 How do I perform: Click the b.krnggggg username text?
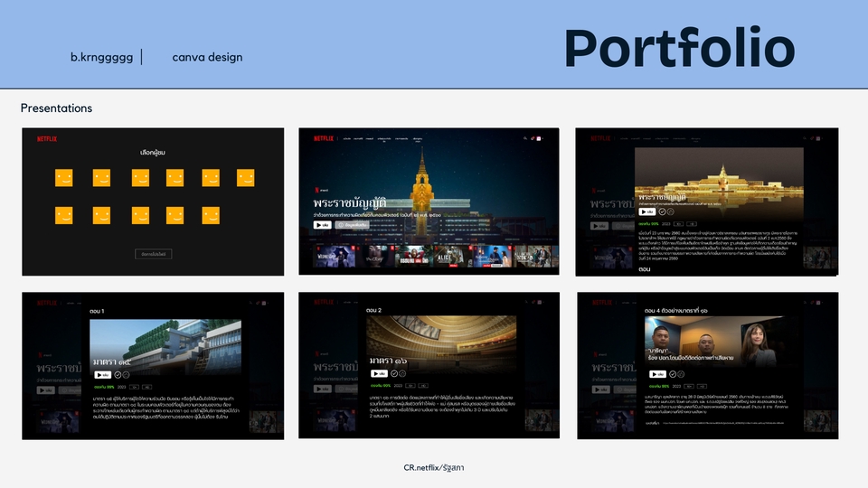[x=102, y=57]
